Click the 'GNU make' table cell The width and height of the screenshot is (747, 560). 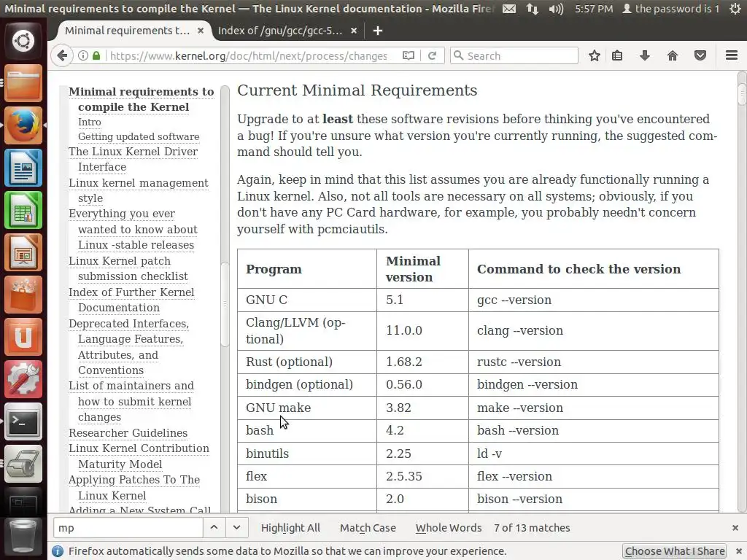[x=307, y=408]
